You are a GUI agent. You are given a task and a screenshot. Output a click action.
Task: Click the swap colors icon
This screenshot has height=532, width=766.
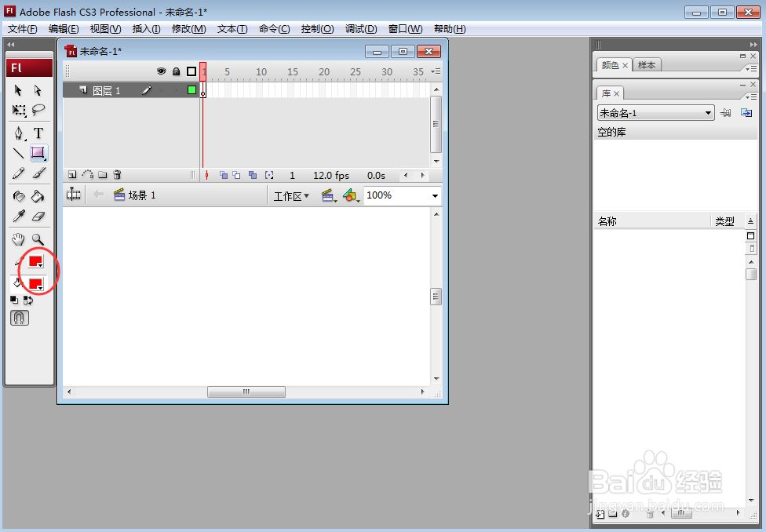click(27, 300)
